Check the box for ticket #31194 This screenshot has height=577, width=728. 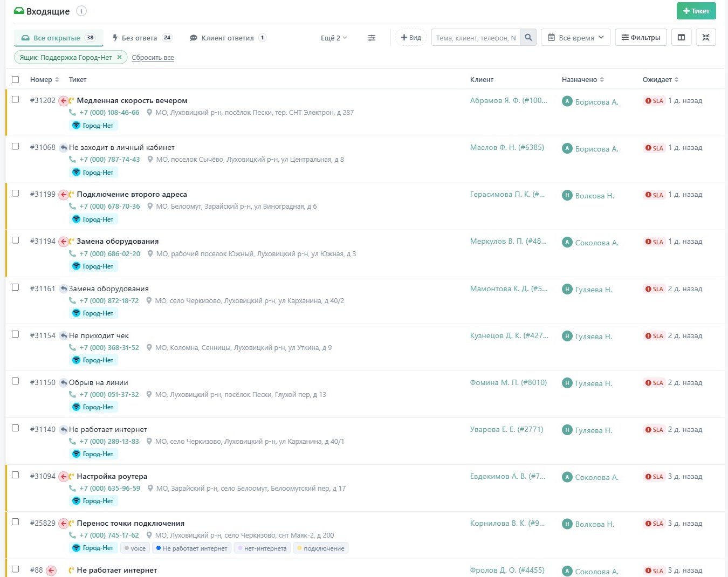tap(16, 240)
